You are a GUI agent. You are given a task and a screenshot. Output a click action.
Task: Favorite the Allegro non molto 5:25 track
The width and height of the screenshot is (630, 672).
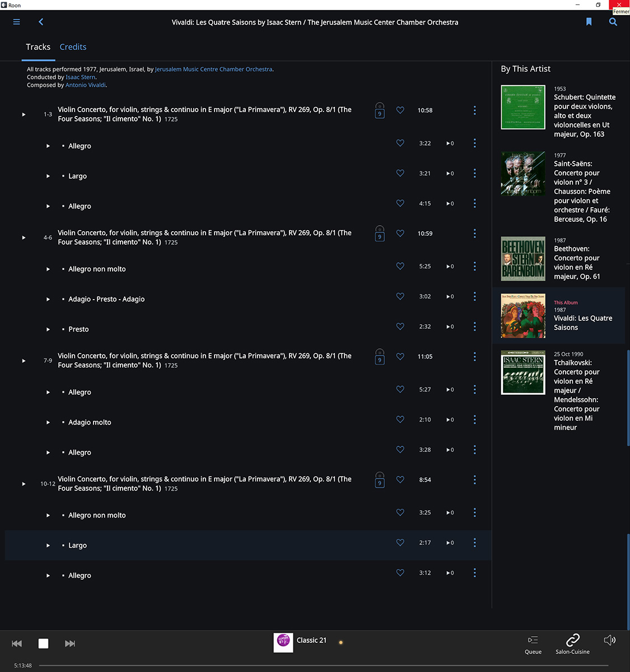click(x=400, y=267)
